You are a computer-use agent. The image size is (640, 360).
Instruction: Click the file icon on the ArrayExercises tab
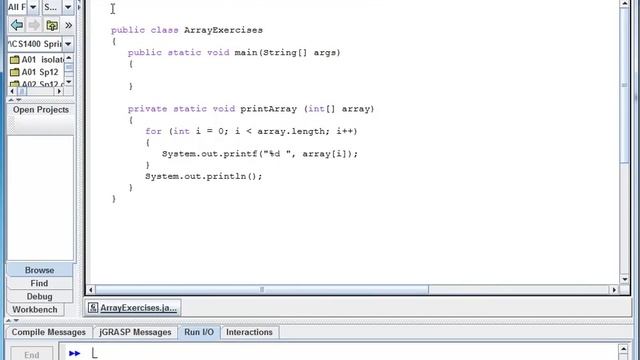click(93, 307)
